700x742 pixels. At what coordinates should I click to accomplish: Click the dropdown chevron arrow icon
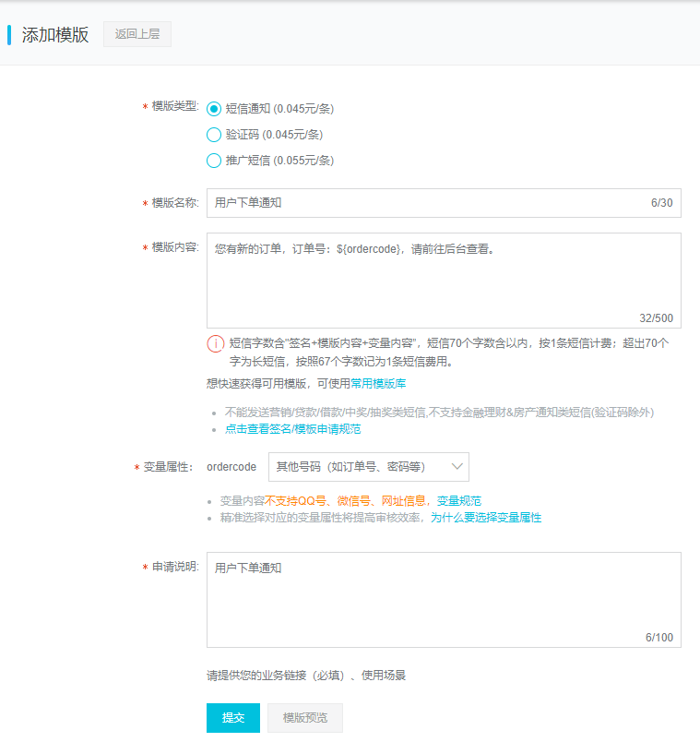[456, 467]
